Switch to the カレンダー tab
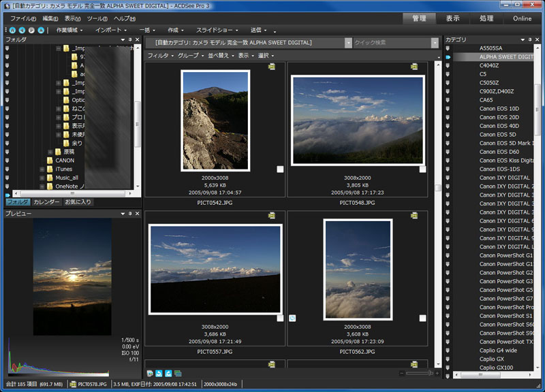The height and width of the screenshot is (392, 545). [46, 202]
